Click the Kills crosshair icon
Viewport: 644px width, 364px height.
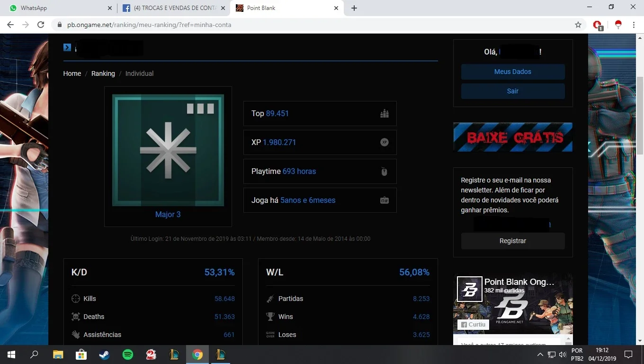tap(76, 299)
